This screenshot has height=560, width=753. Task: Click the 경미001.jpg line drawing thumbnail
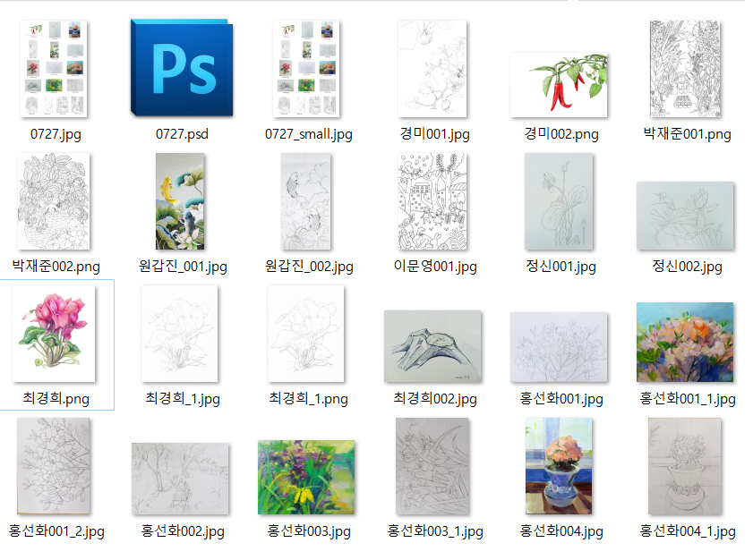point(434,69)
